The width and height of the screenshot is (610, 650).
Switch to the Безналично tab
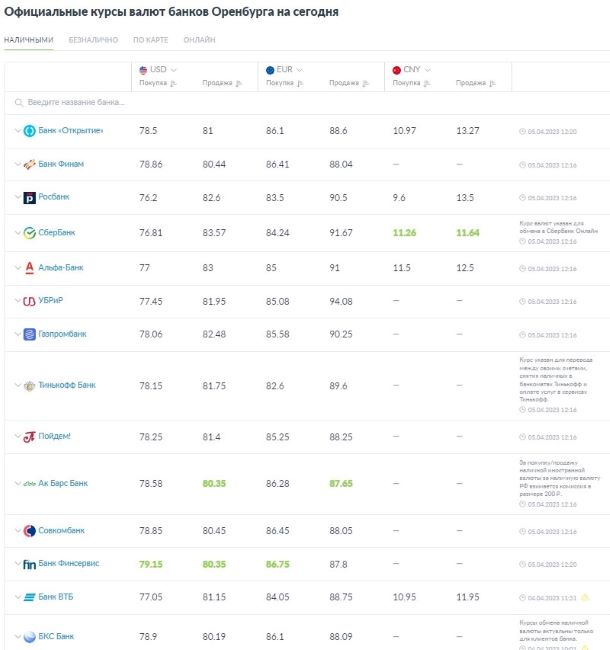92,40
